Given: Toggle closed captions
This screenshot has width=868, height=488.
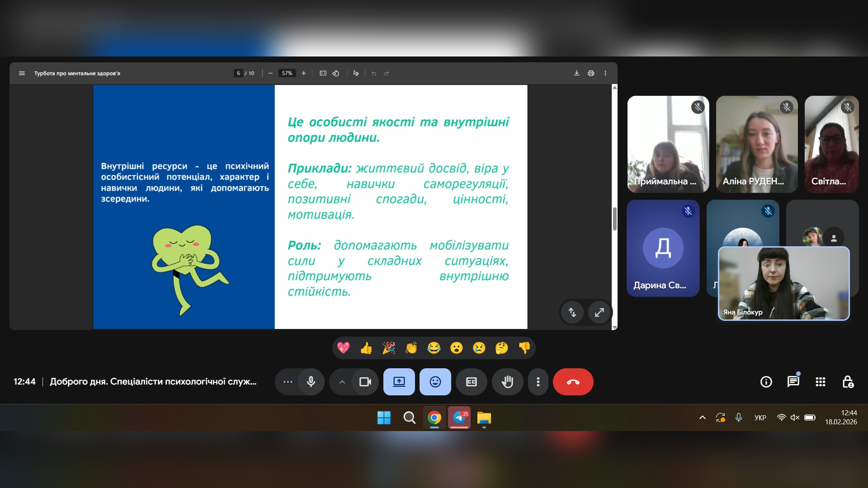Looking at the screenshot, I should point(471,382).
